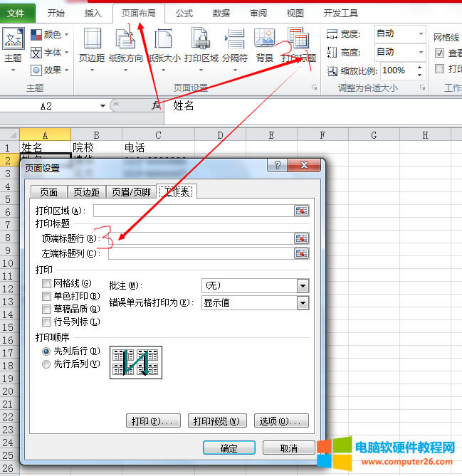
Task: Click the fx insert function icon
Action: 156,105
